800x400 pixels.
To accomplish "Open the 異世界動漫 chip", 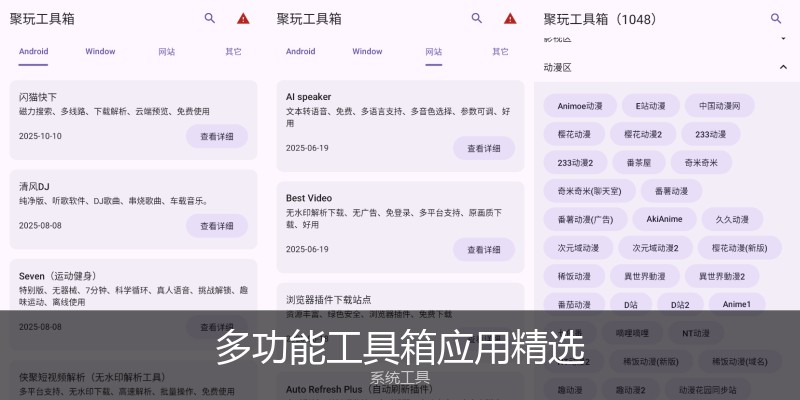I will click(644, 277).
